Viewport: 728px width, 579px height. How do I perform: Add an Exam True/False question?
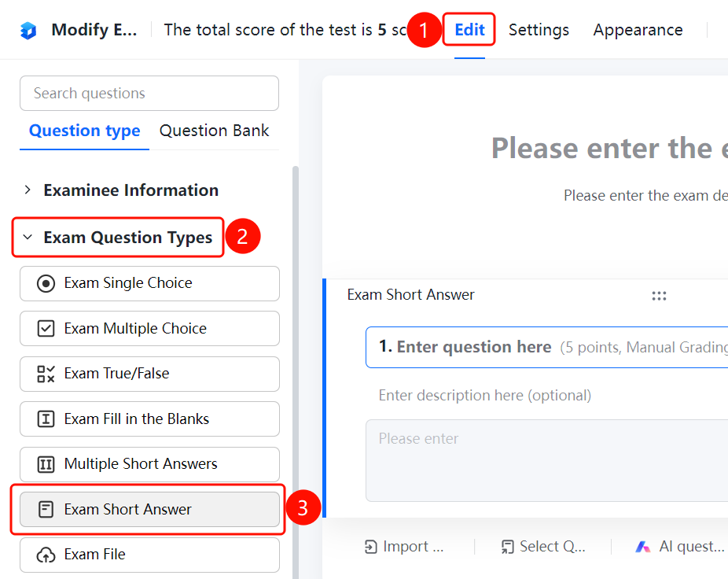149,374
